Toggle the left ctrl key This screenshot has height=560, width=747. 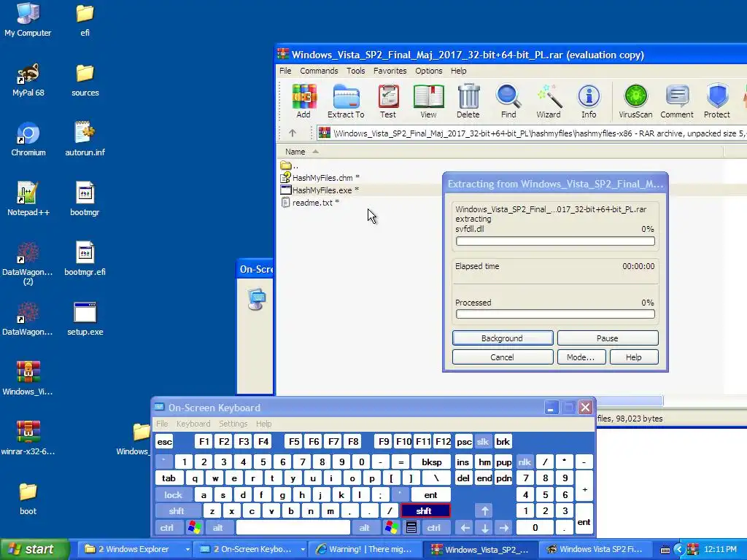167,528
